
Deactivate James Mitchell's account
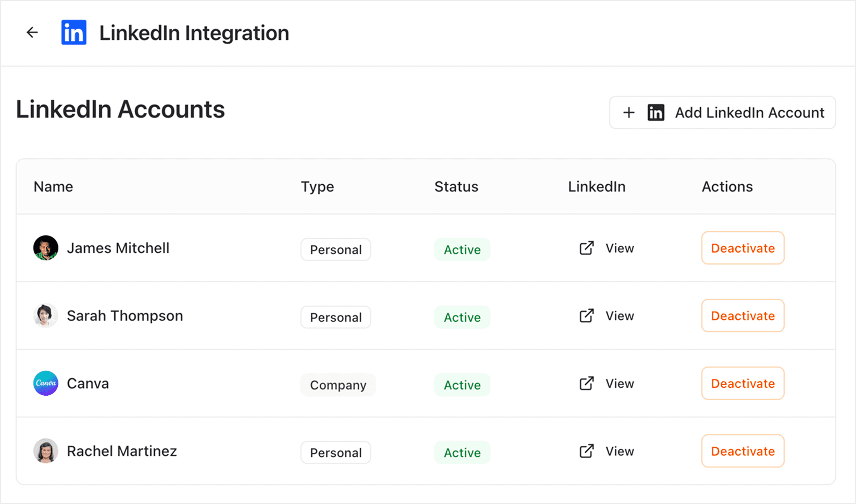coord(742,248)
